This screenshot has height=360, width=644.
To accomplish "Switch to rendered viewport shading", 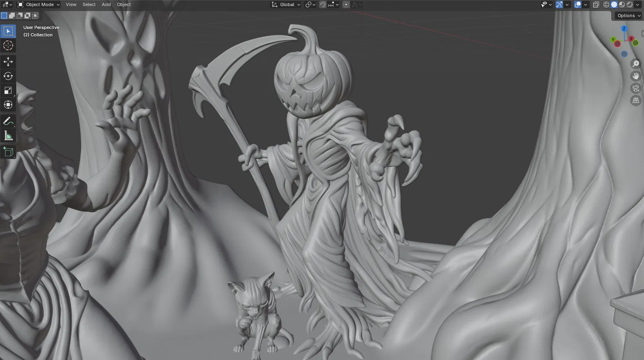I will click(x=630, y=4).
